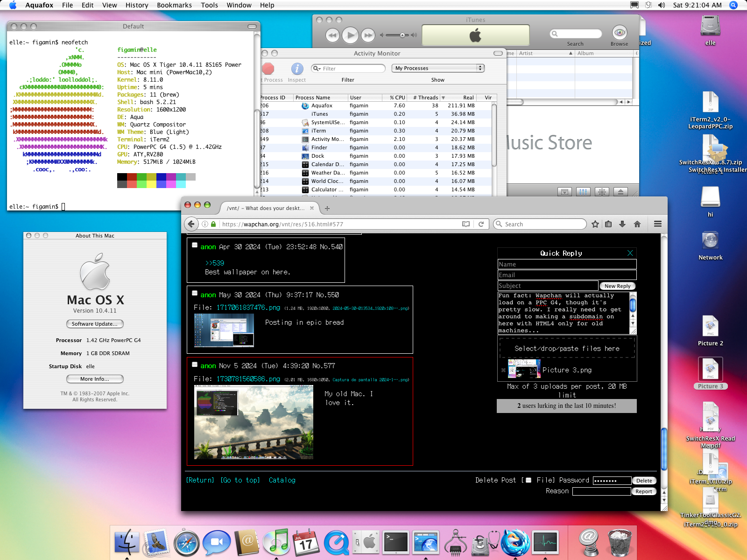Open the Bookmarks menu
Screen dimensions: 747x560
tap(174, 5)
